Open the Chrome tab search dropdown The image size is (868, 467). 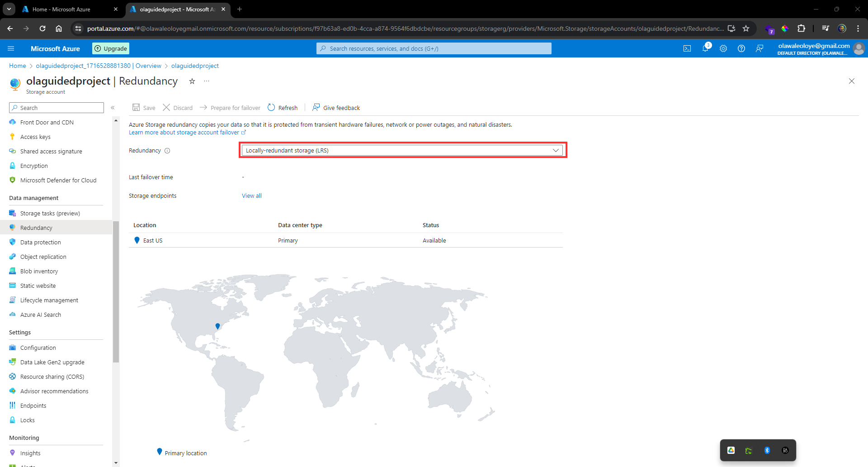(9, 9)
